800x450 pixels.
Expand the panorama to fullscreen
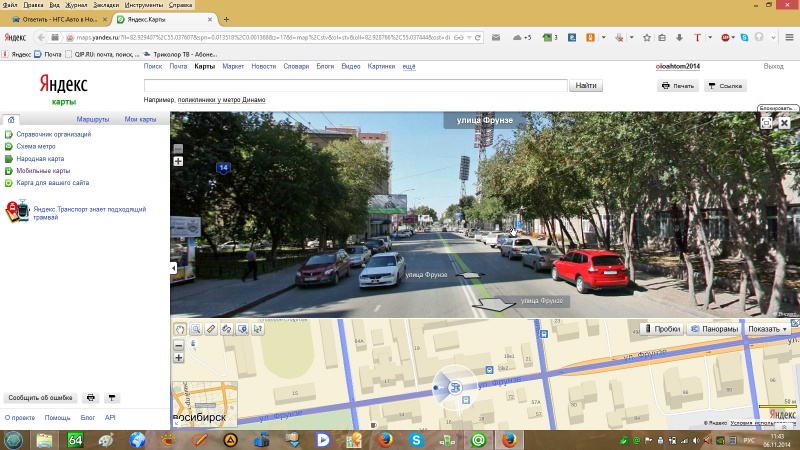point(766,123)
